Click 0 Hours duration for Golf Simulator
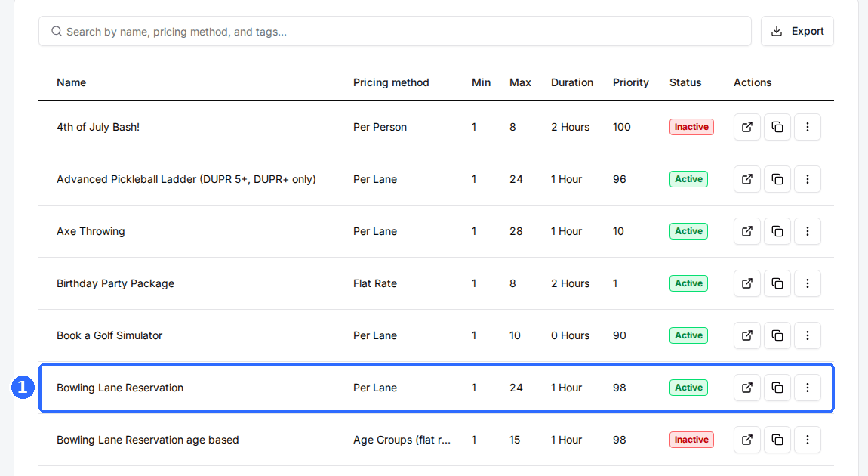The height and width of the screenshot is (476, 868). tap(570, 335)
